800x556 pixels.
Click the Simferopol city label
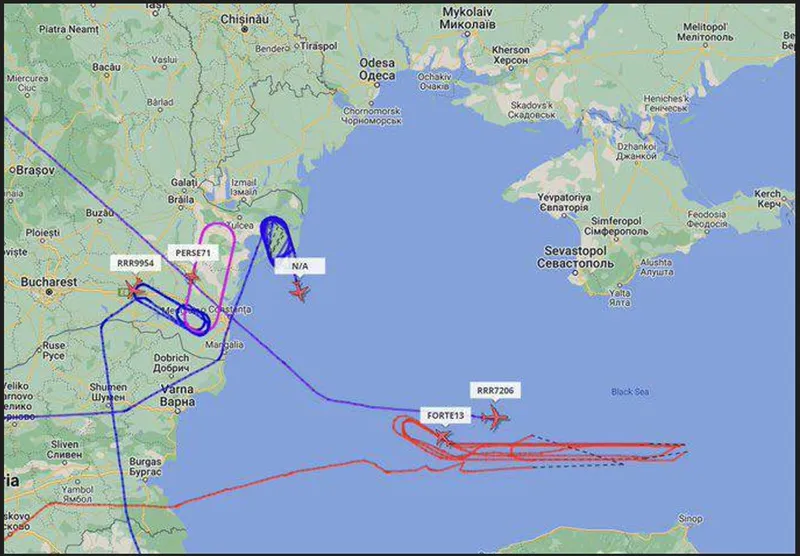coord(616,226)
